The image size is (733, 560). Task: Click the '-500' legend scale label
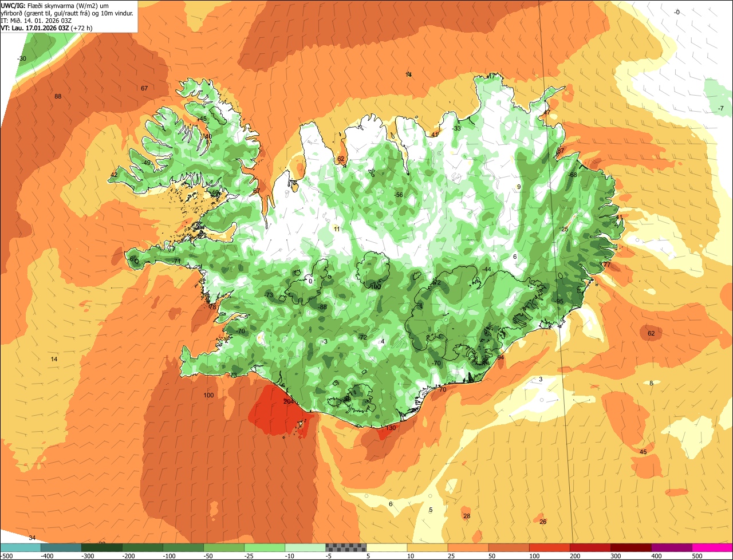[x=6, y=555]
